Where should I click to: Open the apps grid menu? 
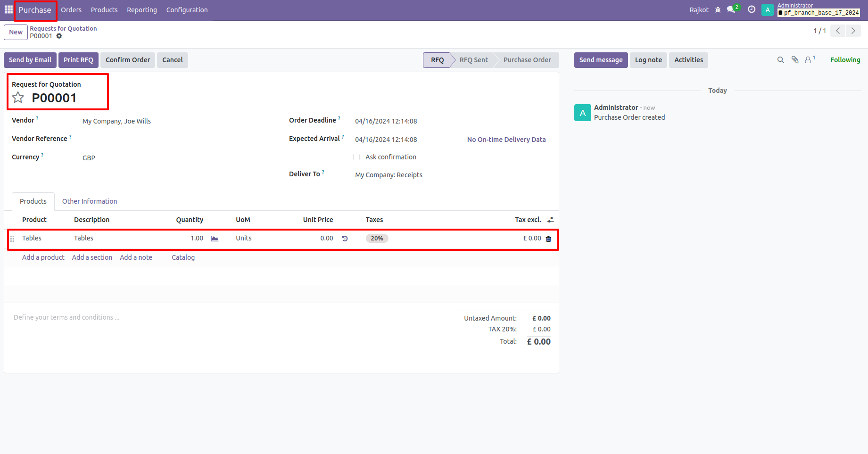click(x=8, y=9)
